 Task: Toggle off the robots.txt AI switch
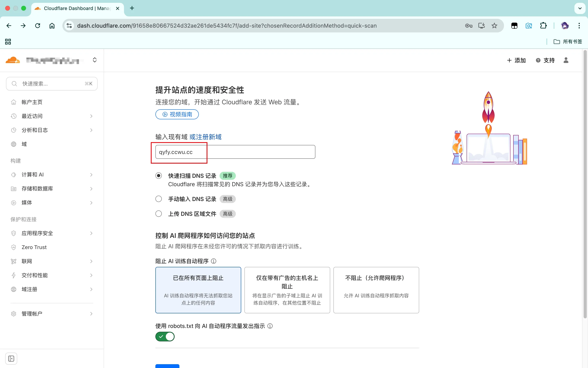[165, 337]
